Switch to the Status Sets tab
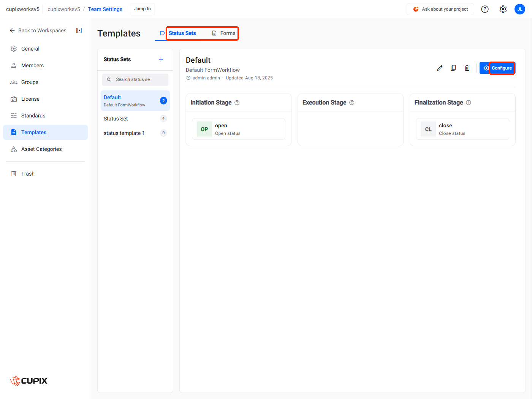 [178, 33]
